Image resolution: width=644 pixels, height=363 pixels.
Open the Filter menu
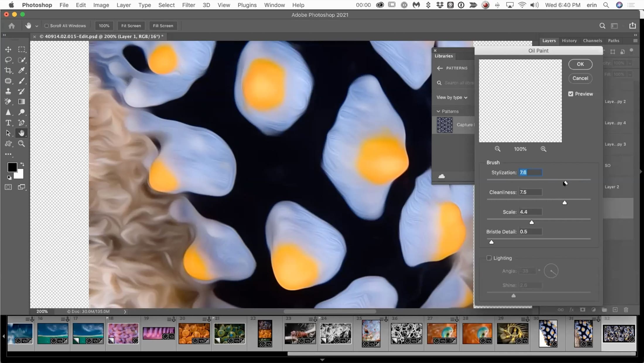coord(188,5)
